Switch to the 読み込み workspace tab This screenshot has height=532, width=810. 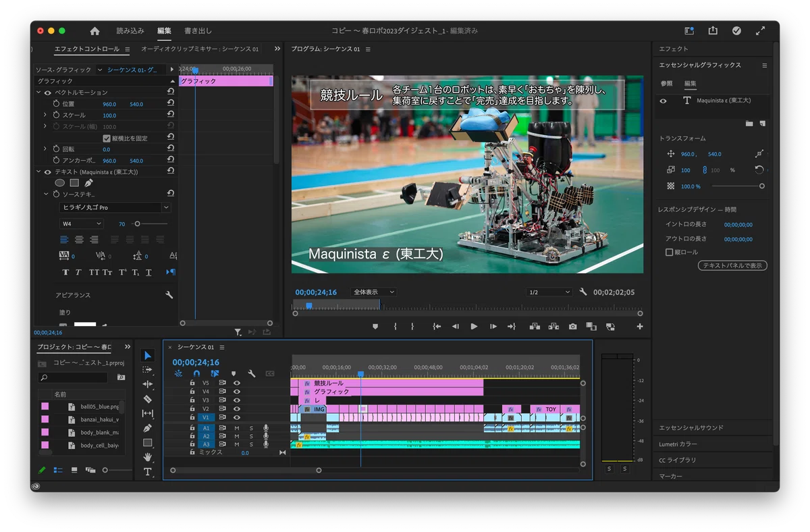[130, 31]
